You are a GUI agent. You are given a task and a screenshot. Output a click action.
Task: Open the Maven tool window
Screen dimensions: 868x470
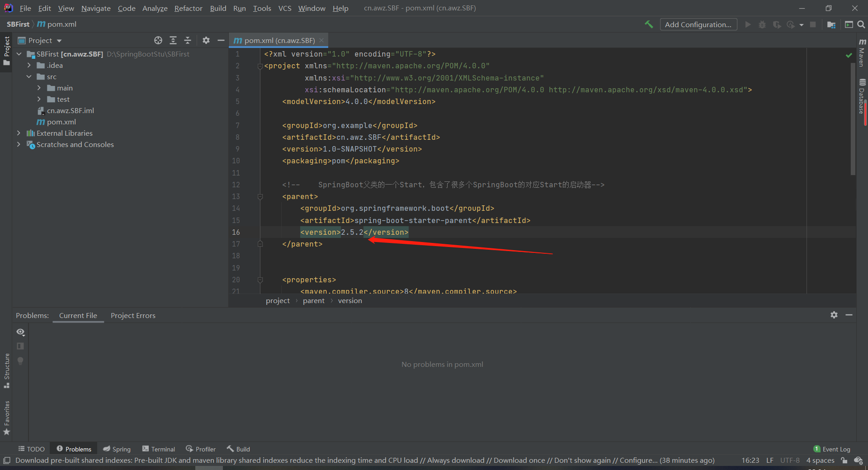click(862, 52)
